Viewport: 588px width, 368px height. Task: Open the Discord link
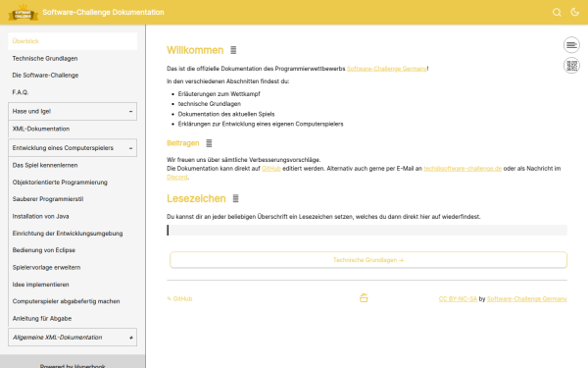pyautogui.click(x=177, y=178)
